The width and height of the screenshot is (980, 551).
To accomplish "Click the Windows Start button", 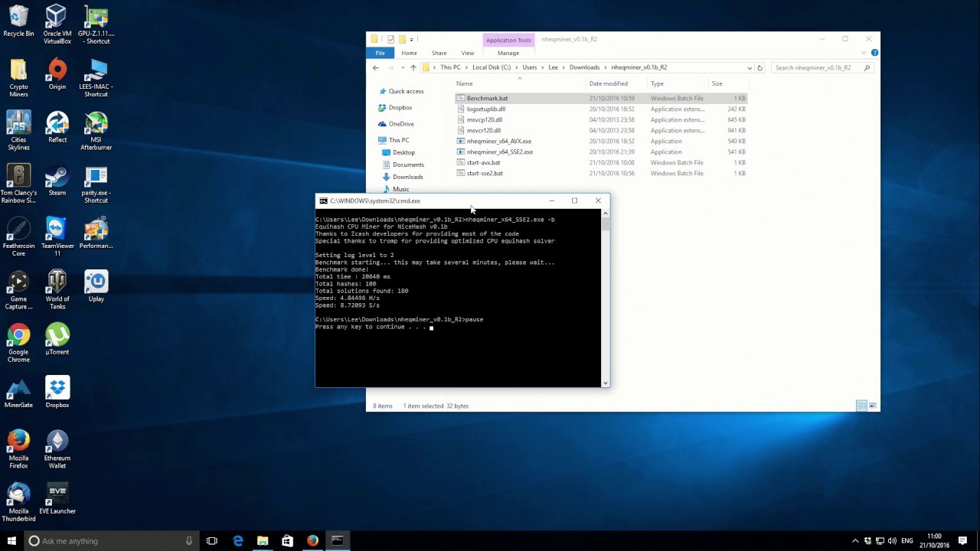I will click(11, 541).
